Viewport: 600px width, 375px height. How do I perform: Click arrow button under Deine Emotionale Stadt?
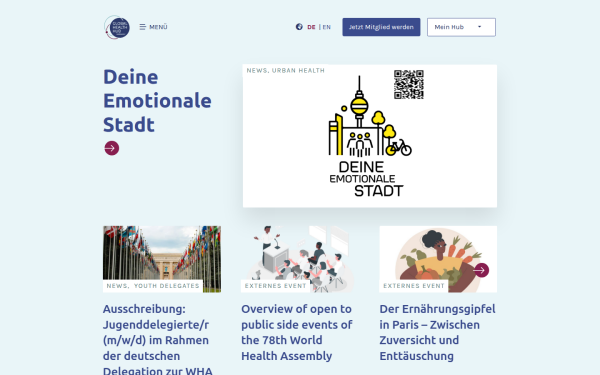112,148
